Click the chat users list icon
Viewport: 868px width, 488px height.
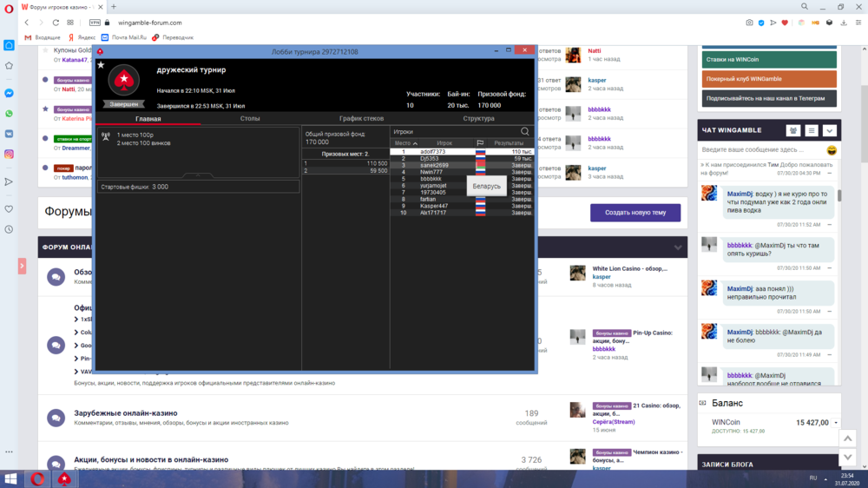792,130
